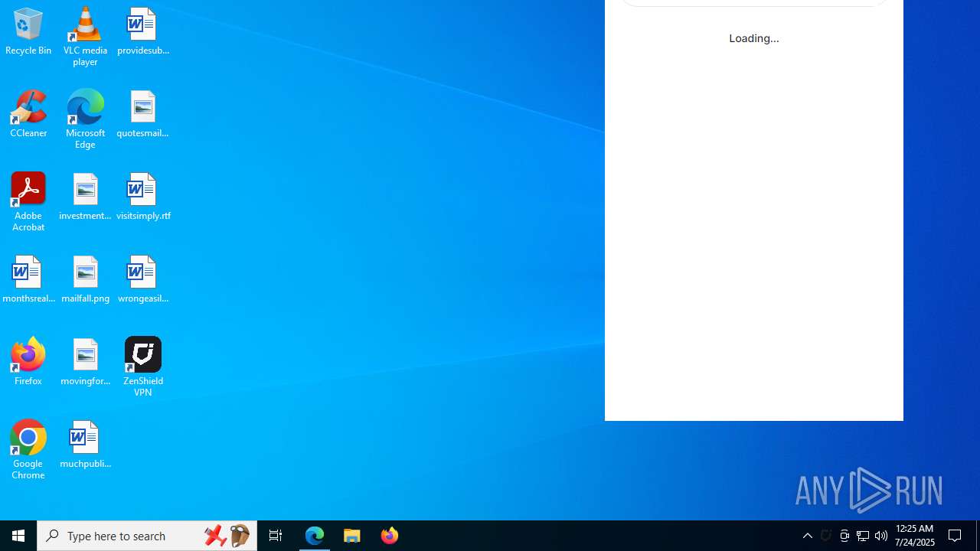Show hidden system tray icons
Image resolution: width=980 pixels, height=551 pixels.
coord(808,536)
